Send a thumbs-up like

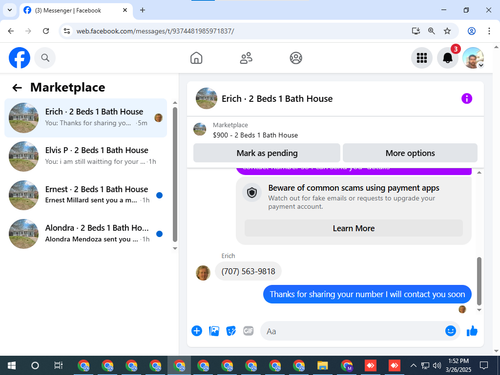tap(472, 331)
